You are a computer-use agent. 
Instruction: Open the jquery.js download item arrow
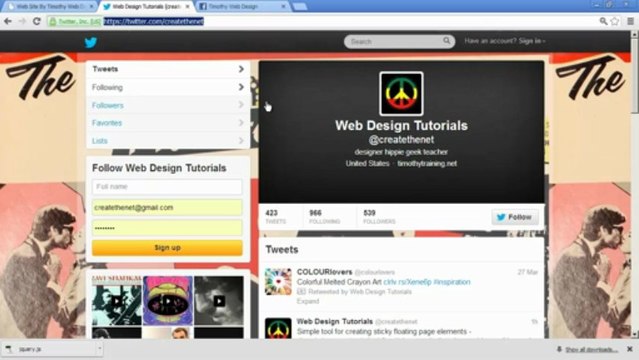pyautogui.click(x=99, y=349)
